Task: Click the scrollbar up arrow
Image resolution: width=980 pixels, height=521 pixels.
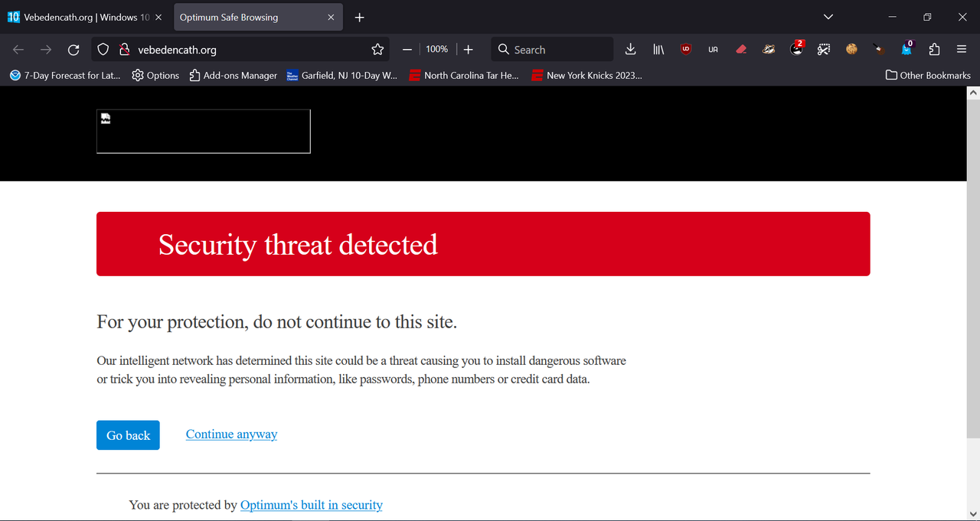Action: [x=973, y=93]
